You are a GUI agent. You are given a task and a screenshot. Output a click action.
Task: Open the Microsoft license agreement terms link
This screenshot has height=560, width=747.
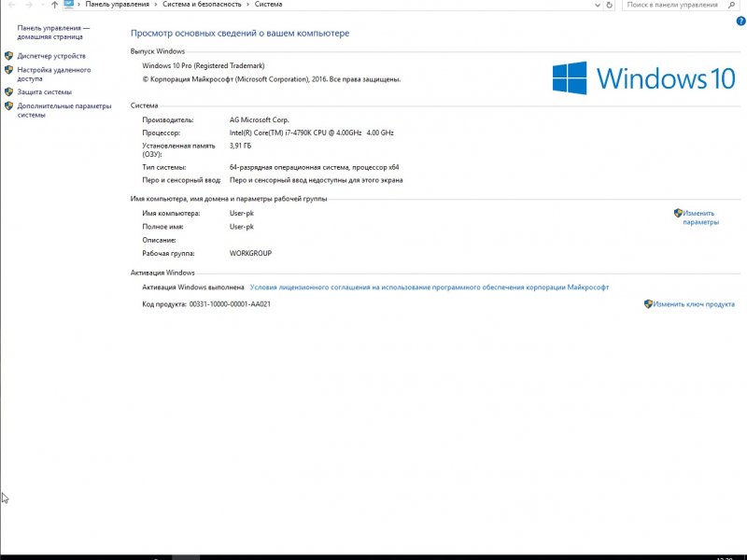tap(430, 287)
